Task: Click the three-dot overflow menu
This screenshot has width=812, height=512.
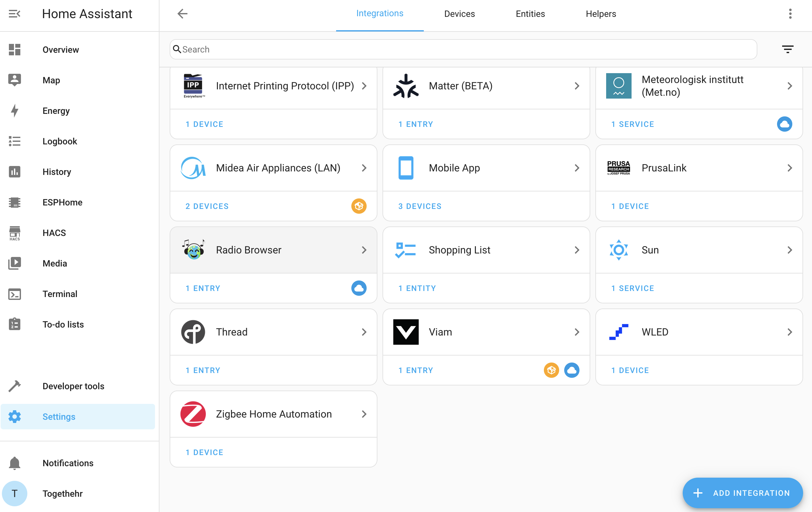Action: (791, 14)
